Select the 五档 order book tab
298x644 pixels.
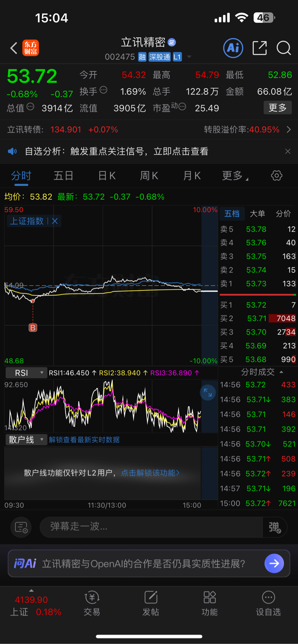(232, 214)
